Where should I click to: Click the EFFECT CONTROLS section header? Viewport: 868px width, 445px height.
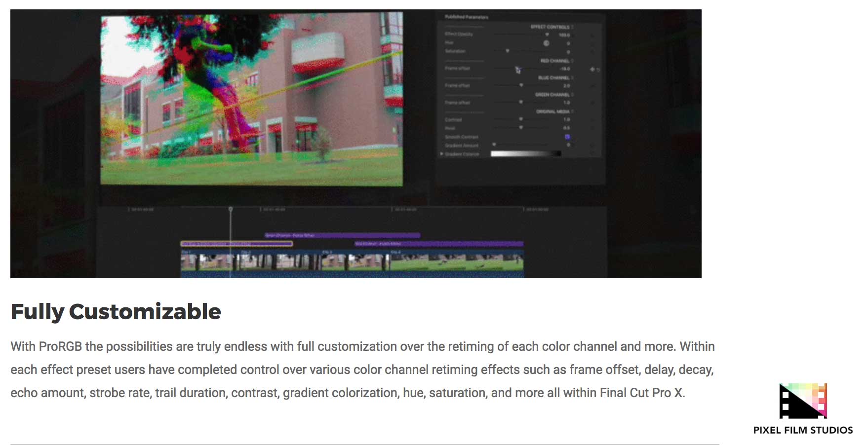pyautogui.click(x=550, y=27)
